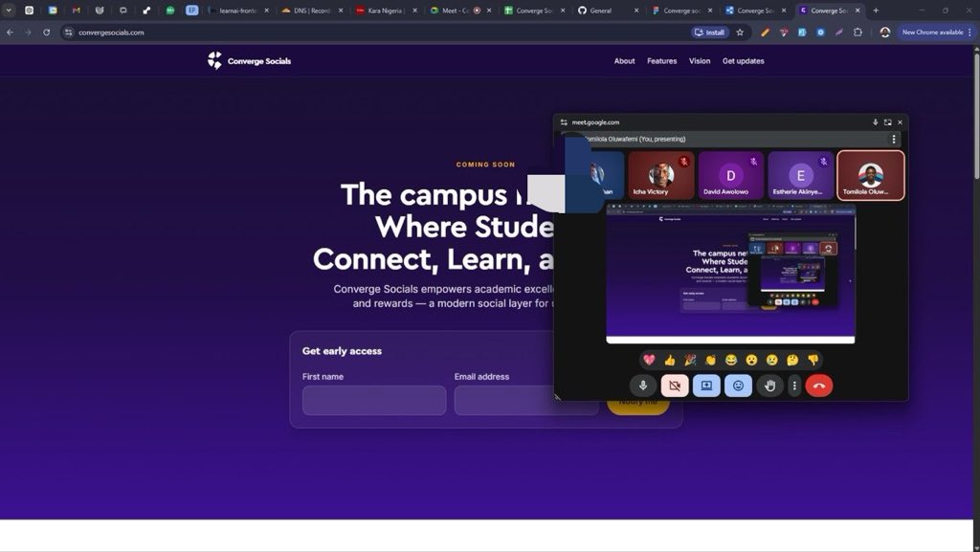Click the feather extension icon
Image resolution: width=980 pixels, height=552 pixels.
tap(838, 33)
